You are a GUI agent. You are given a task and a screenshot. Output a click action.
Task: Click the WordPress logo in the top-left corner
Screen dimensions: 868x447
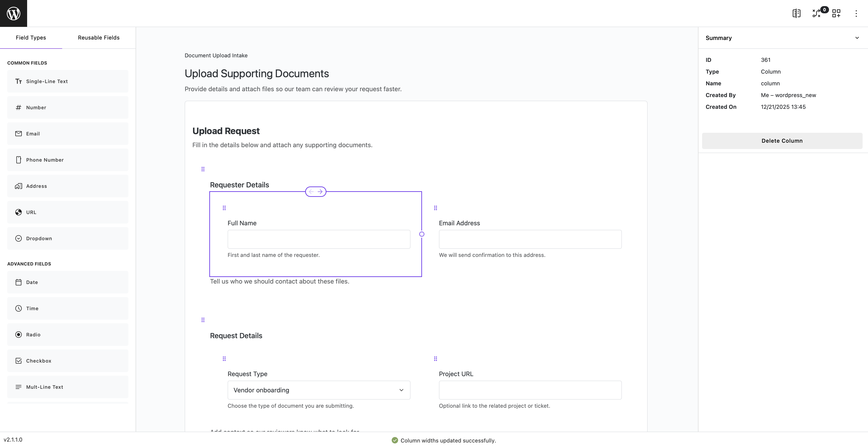click(13, 13)
